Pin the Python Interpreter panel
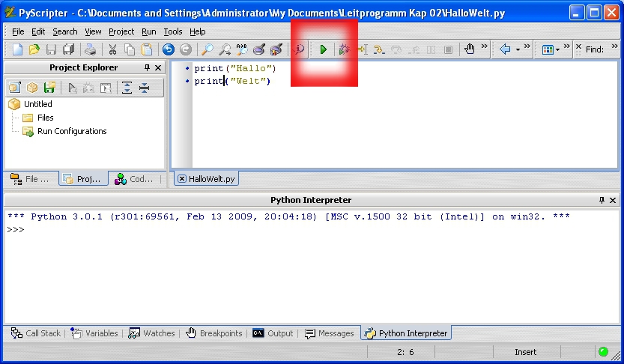This screenshot has height=364, width=624. click(602, 201)
